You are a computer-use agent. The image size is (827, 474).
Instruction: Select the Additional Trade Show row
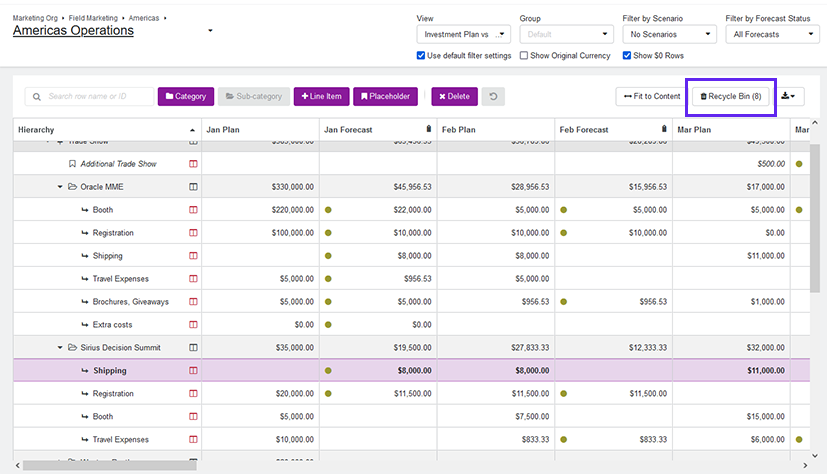411,164
